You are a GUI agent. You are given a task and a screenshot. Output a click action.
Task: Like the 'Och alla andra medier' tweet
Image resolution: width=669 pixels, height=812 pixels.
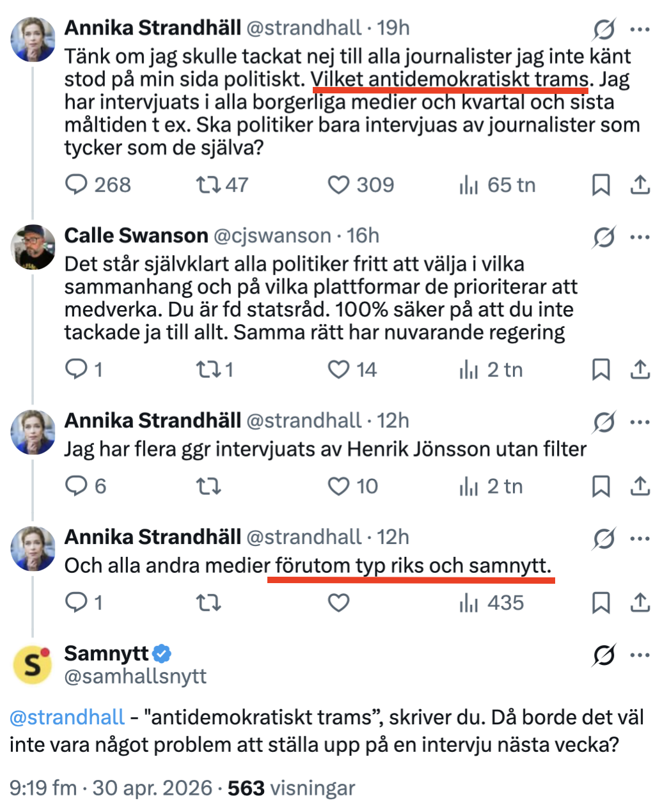(x=338, y=602)
